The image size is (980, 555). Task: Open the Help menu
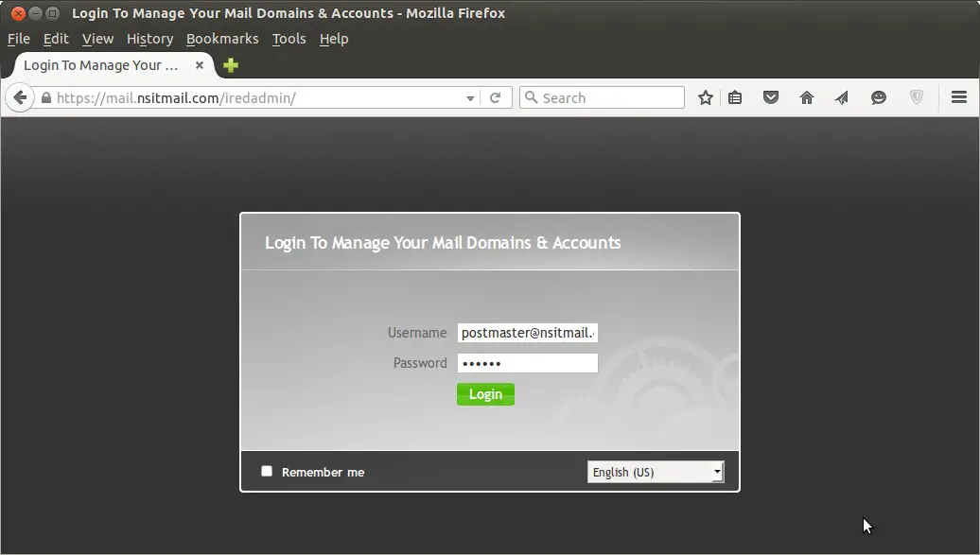tap(334, 39)
